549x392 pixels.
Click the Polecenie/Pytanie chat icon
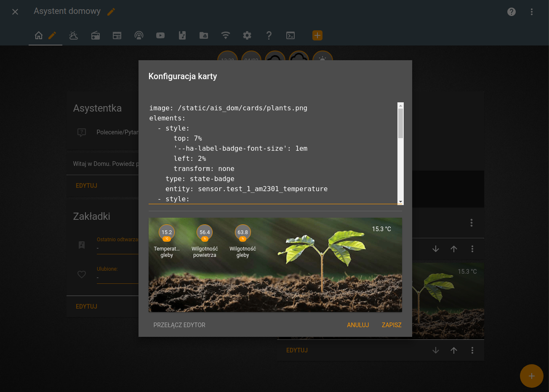click(x=82, y=132)
